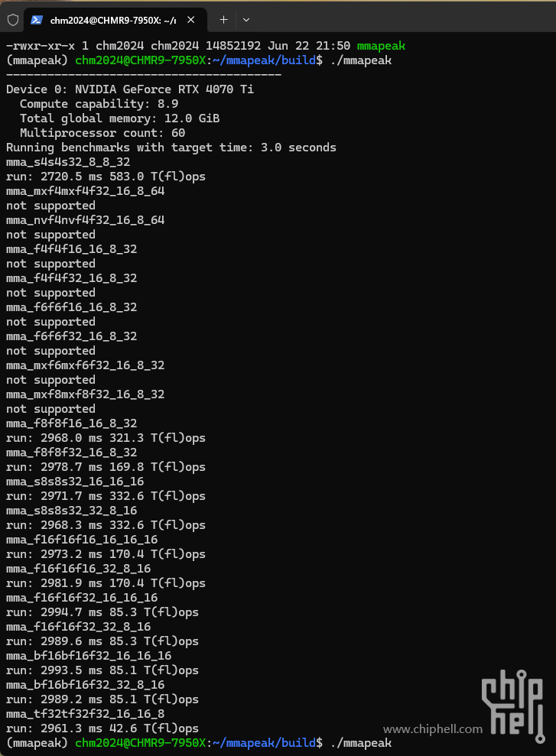Click the mma_tf32tf32f32_16_16_8 benchmark name

point(86,713)
